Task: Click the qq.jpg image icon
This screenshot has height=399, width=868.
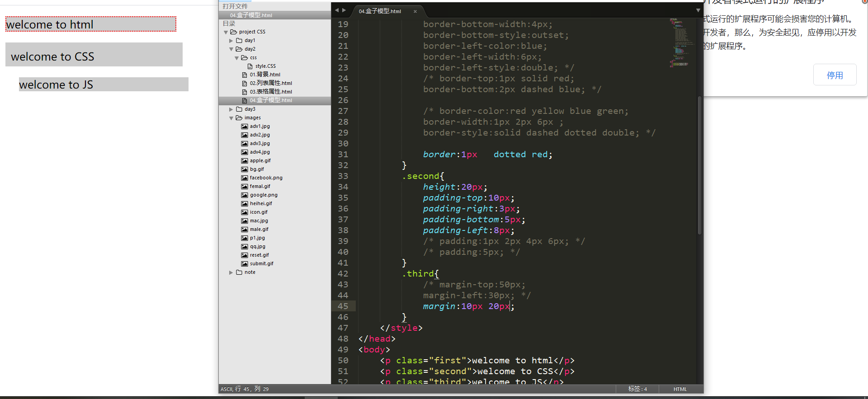Action: [x=245, y=246]
